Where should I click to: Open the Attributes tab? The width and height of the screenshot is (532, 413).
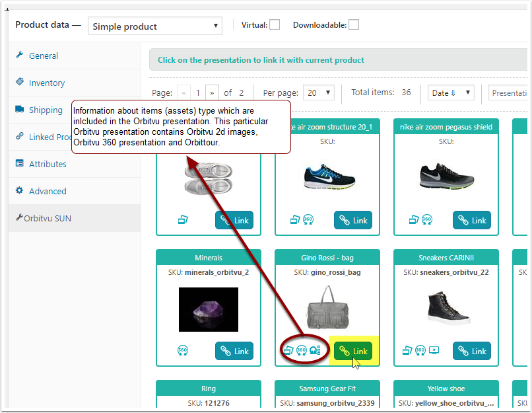coord(75,164)
